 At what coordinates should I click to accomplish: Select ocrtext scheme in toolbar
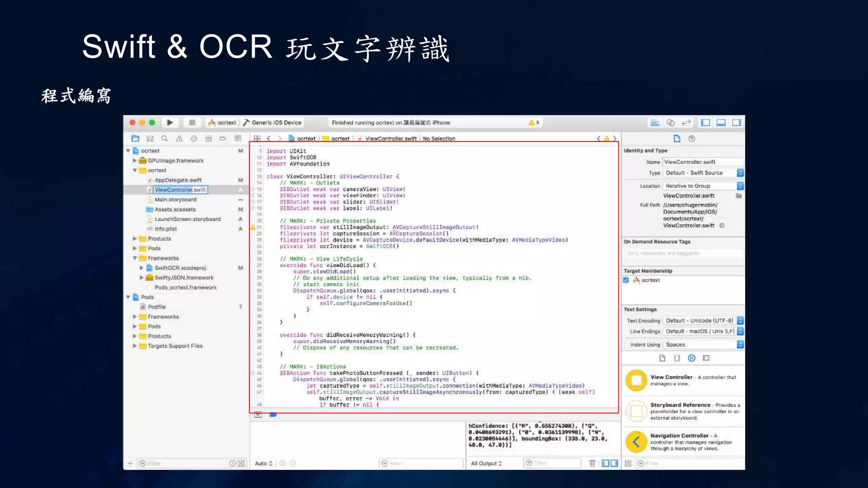(x=222, y=122)
